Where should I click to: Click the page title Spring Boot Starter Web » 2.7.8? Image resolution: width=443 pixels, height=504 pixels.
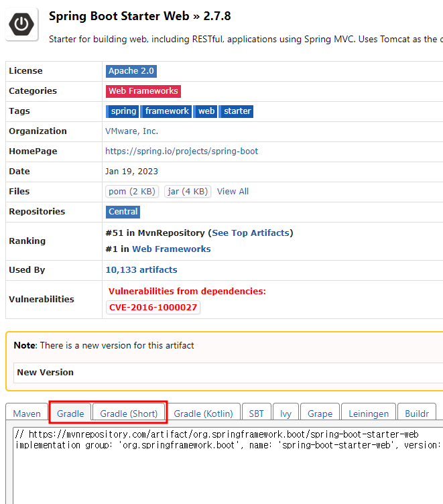tap(140, 16)
